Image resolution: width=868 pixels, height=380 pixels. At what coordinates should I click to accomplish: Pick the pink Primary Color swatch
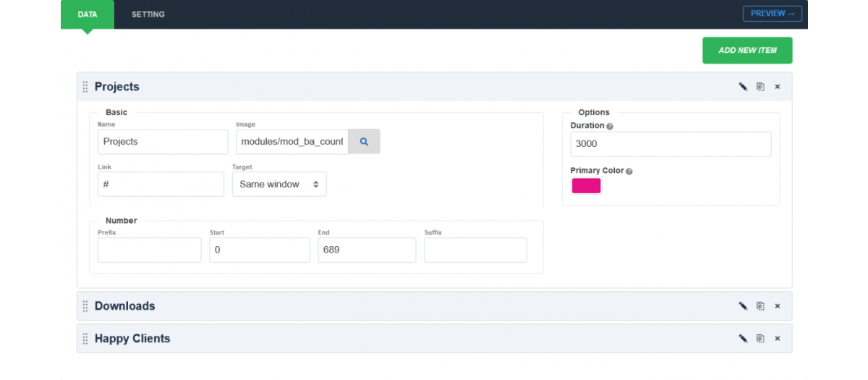587,186
